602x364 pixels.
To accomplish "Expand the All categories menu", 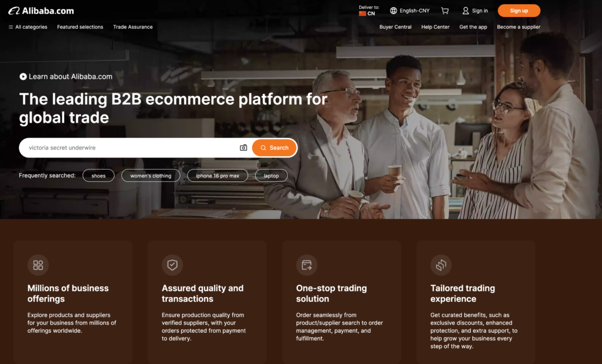I will [x=28, y=27].
